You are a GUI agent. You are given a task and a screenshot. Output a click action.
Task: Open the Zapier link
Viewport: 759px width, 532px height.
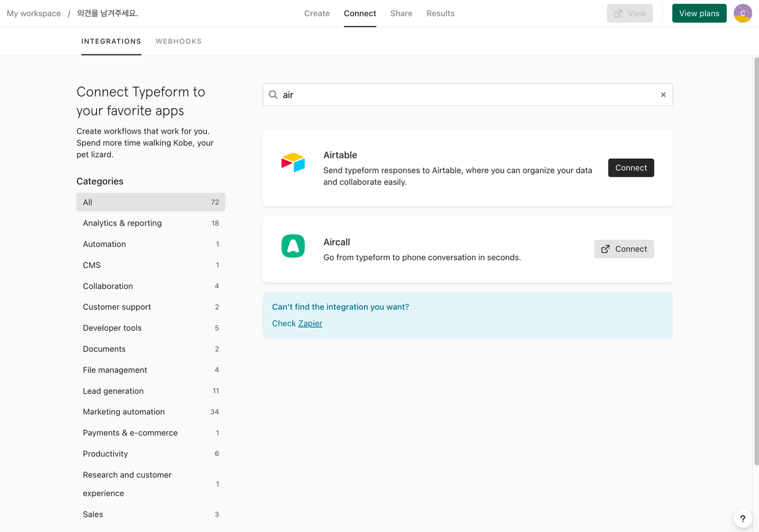coord(310,323)
